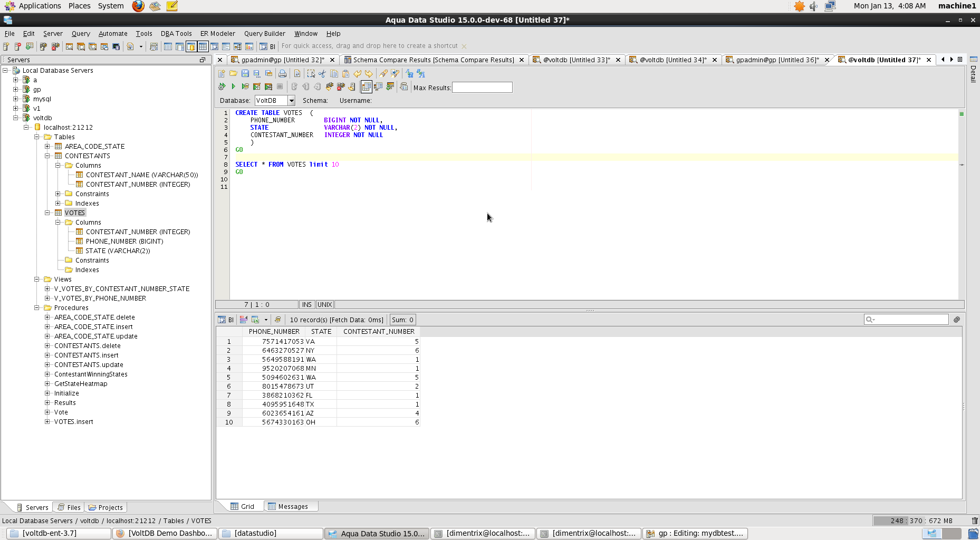Screen dimensions: 980x540
Task: Cut selected text with scissors icon
Action: point(322,74)
